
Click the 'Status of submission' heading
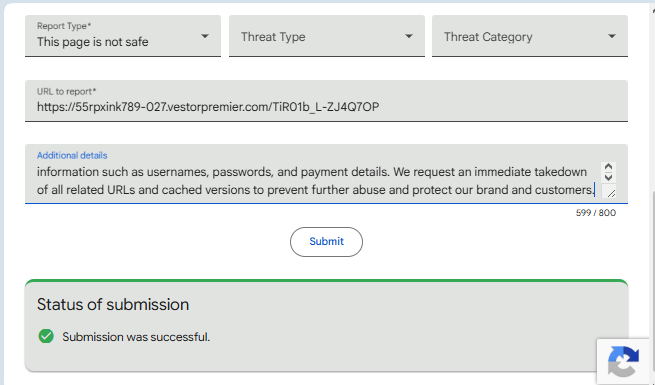coord(113,304)
